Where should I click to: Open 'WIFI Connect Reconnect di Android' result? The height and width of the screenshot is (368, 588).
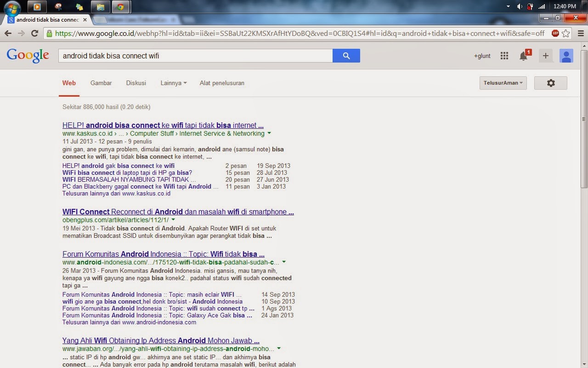coord(178,212)
